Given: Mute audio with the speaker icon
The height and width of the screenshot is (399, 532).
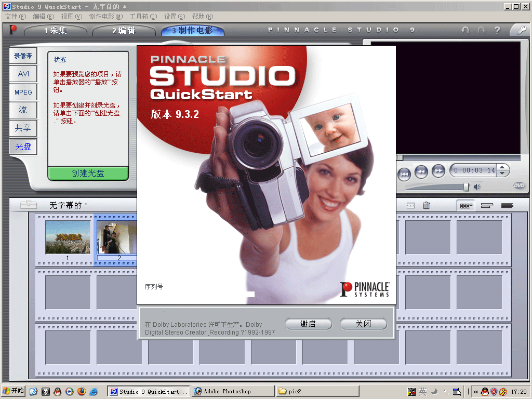Looking at the screenshot, I should pyautogui.click(x=477, y=187).
